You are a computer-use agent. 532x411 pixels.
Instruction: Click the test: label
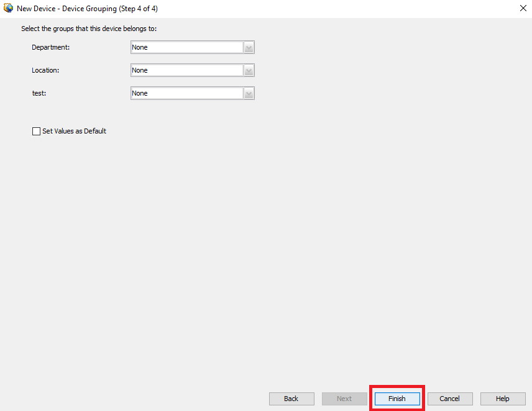tap(39, 94)
